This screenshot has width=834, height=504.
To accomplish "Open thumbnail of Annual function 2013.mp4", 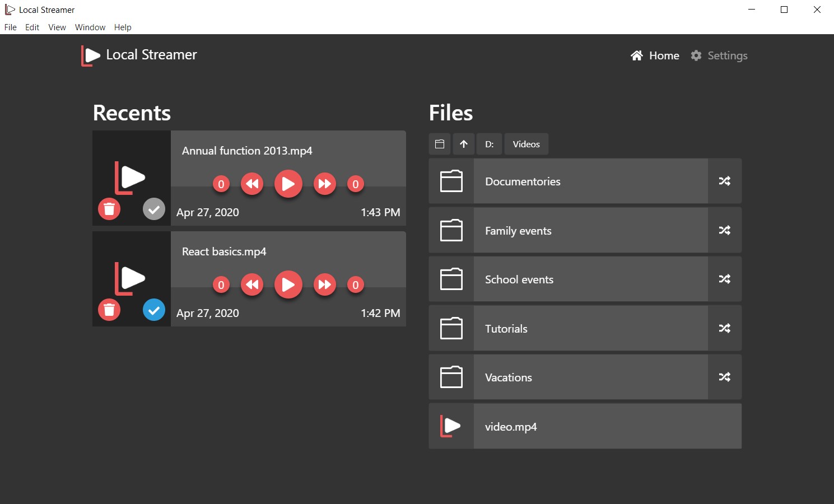I will click(x=132, y=178).
